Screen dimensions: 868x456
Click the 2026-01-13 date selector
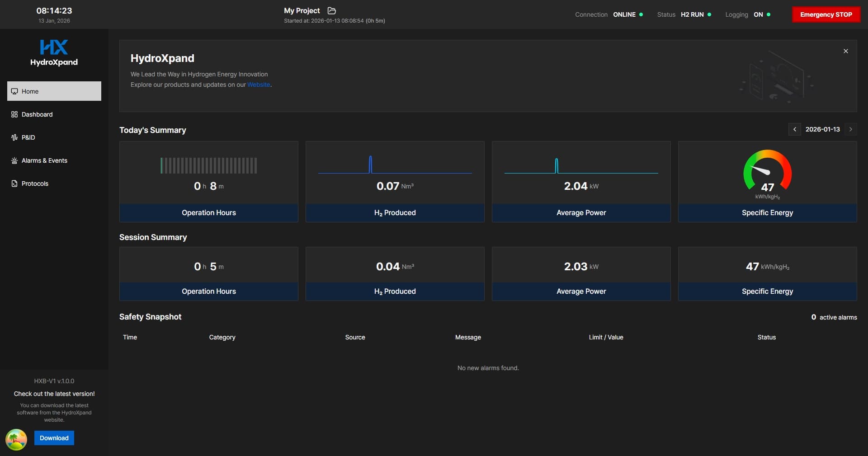[822, 129]
